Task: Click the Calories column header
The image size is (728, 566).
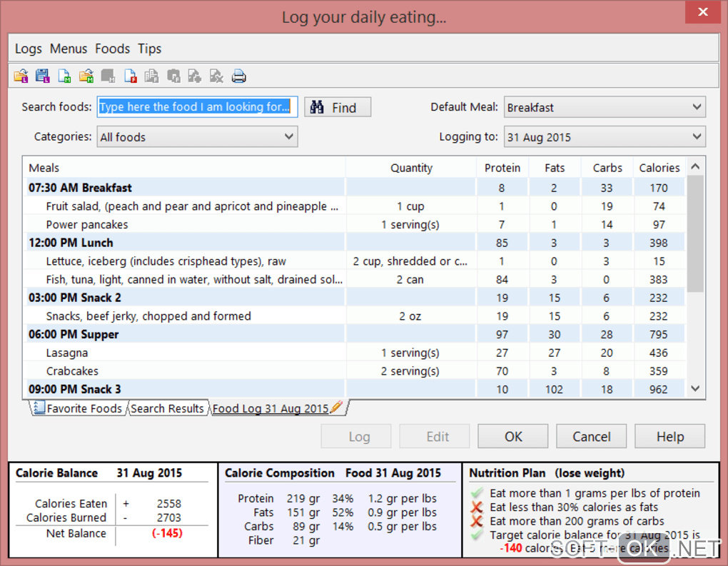Action: [659, 168]
